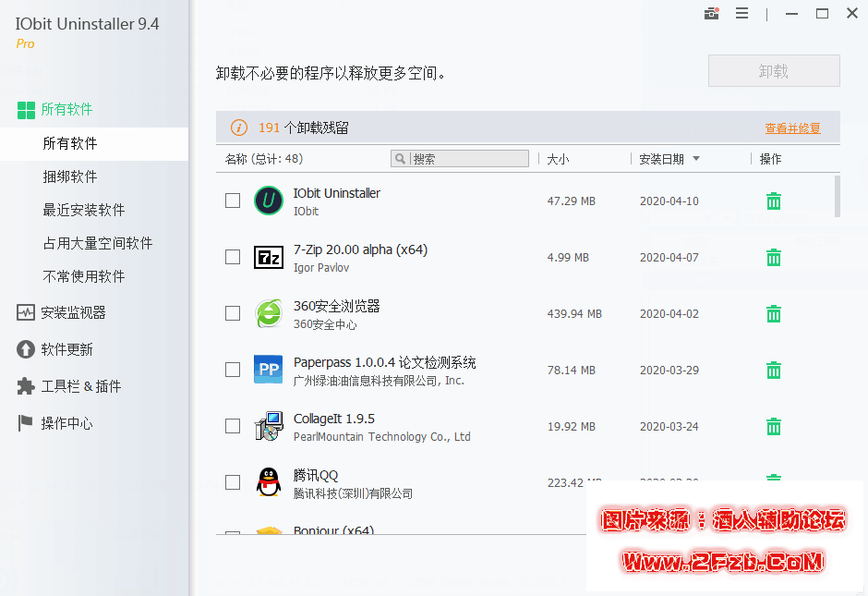The image size is (868, 596).
Task: Open the hamburger options menu icon
Action: [741, 14]
